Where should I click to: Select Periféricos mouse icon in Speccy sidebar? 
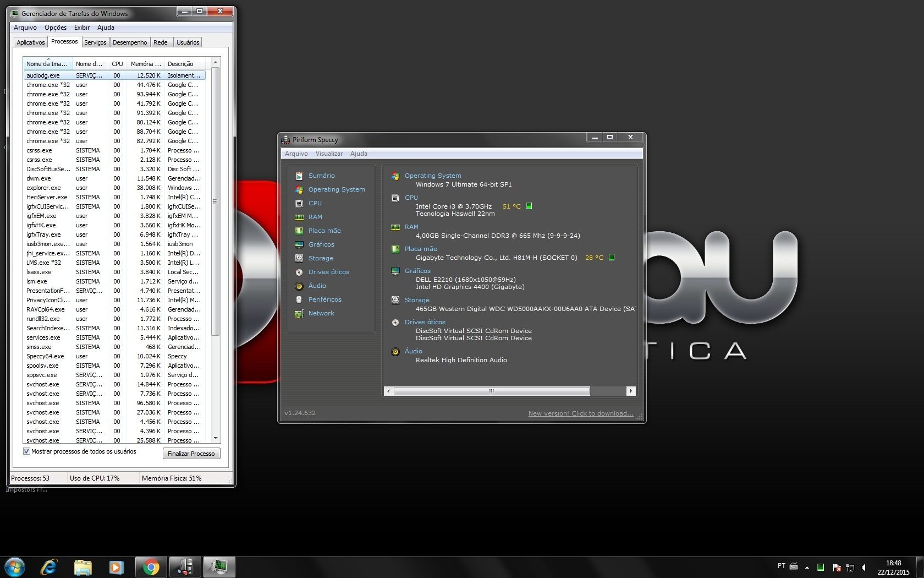[299, 299]
